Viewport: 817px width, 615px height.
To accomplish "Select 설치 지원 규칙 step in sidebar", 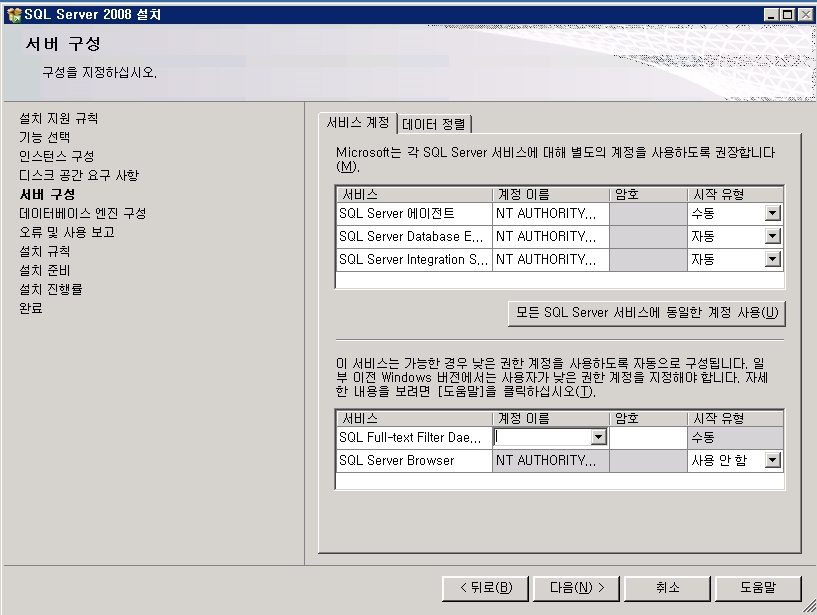I will (x=58, y=118).
